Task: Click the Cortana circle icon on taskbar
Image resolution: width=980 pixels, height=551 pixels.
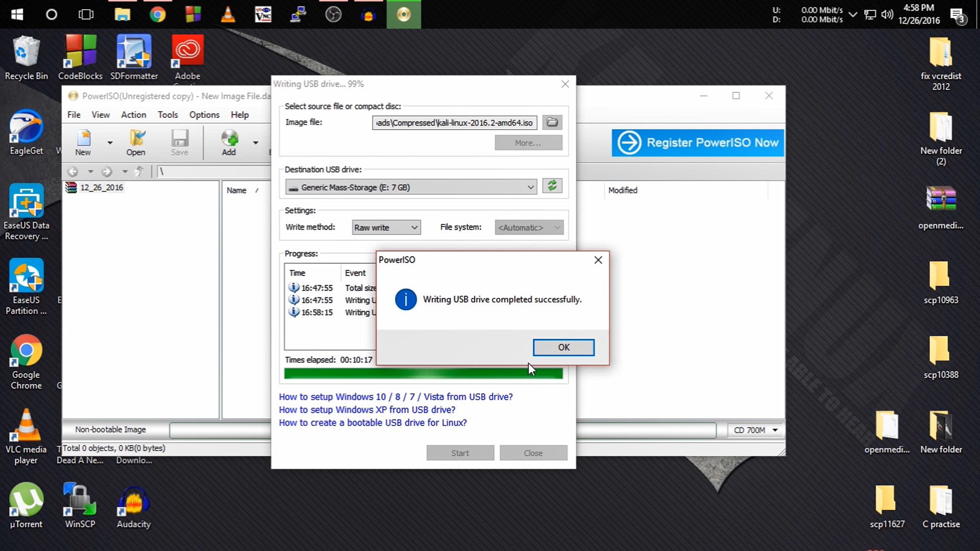Action: click(x=52, y=14)
